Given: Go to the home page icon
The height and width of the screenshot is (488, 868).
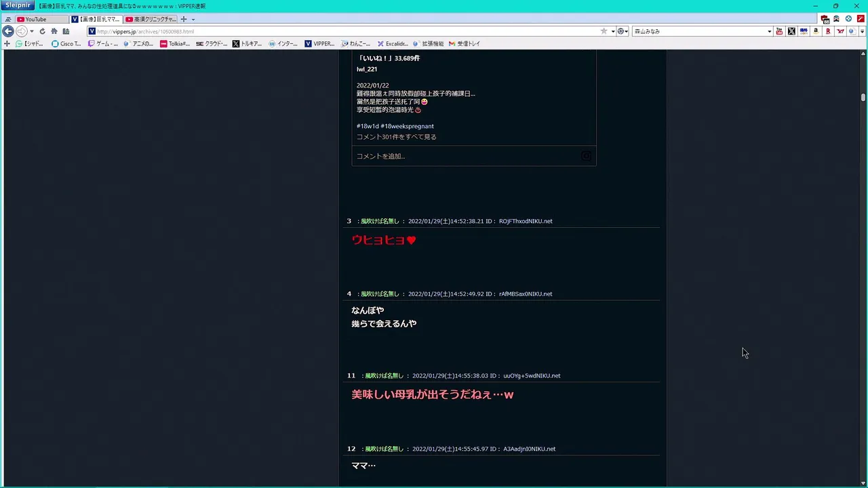Looking at the screenshot, I should [x=54, y=31].
